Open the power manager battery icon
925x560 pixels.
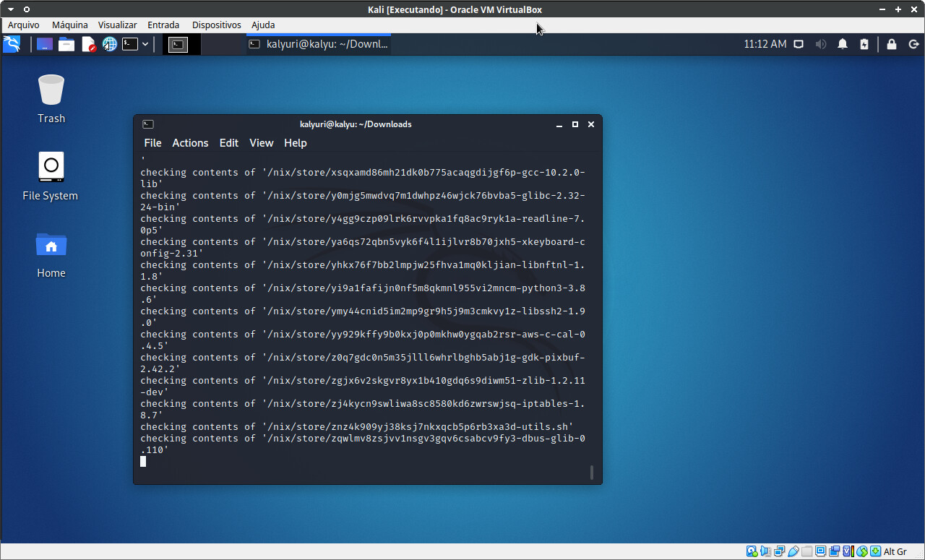tap(864, 44)
